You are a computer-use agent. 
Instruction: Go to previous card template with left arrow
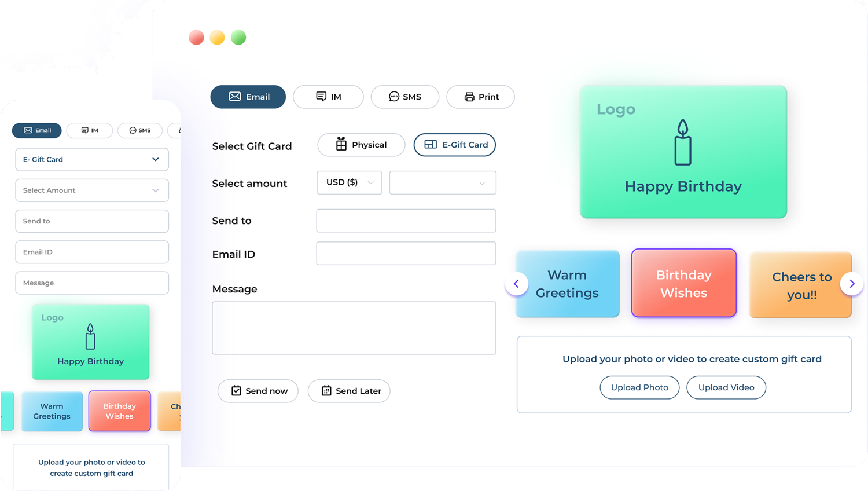click(x=516, y=284)
